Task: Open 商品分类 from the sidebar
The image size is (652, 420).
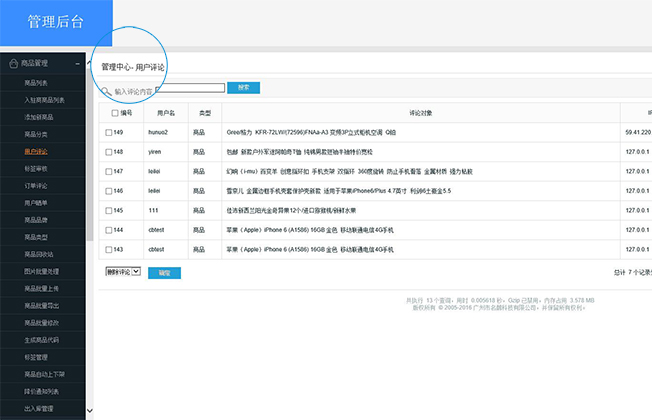Action: point(37,134)
